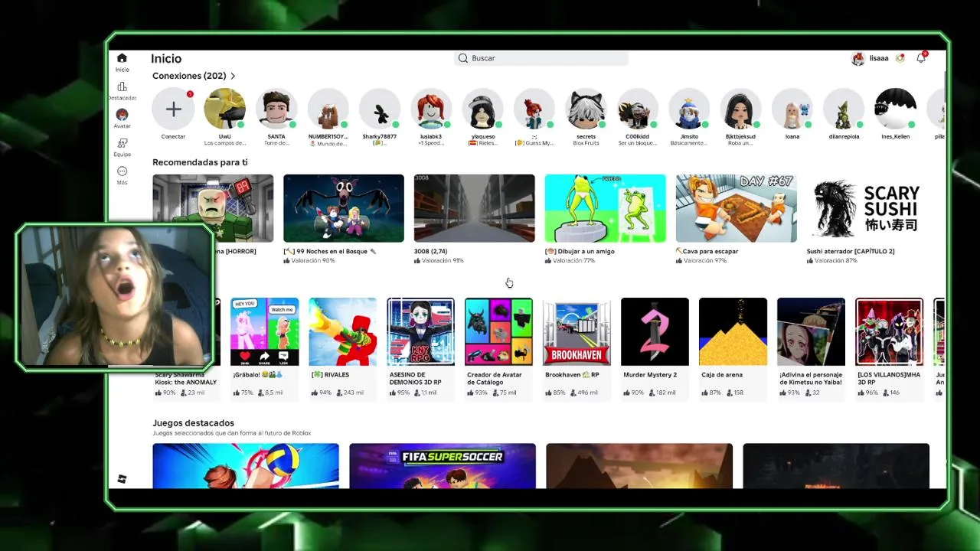This screenshot has width=980, height=551.
Task: Open C00lkidd friend avatar
Action: 638,109
